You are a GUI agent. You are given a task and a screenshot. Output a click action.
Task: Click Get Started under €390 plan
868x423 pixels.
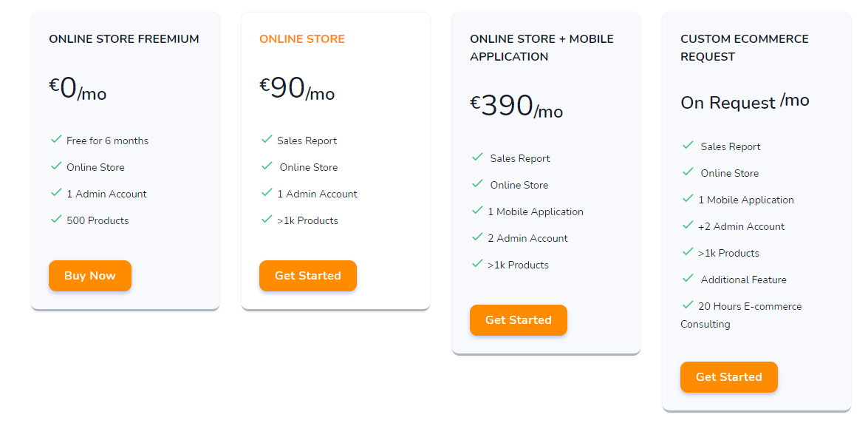[x=518, y=320]
